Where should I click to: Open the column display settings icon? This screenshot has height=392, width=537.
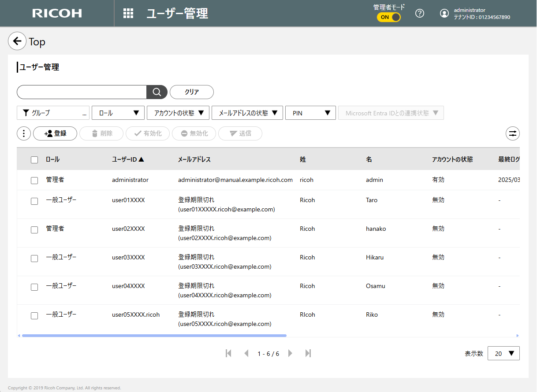[x=513, y=133]
